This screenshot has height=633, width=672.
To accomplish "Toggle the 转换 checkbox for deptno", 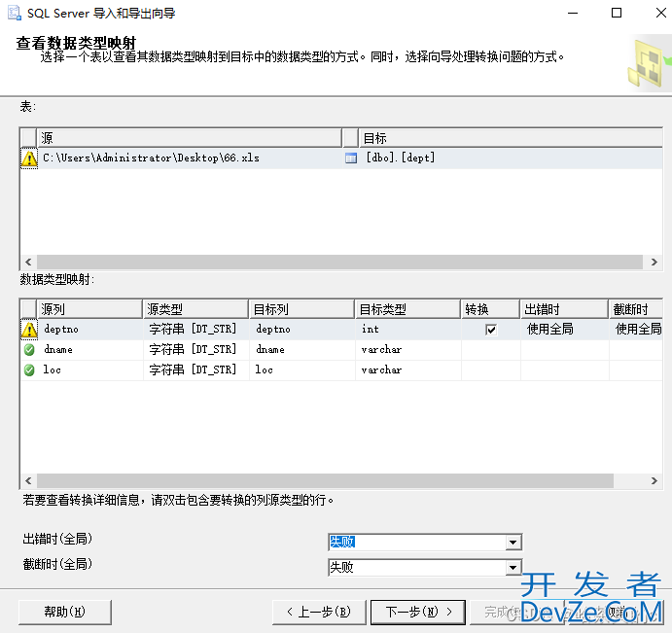I will coord(491,330).
